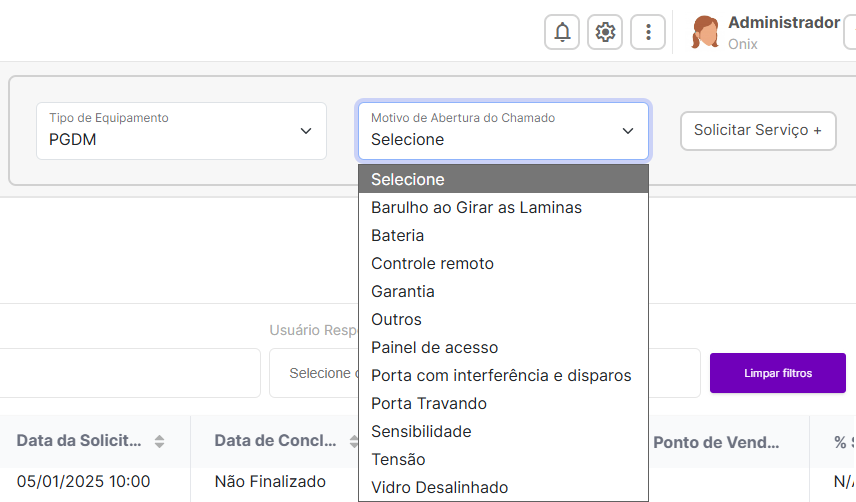Image resolution: width=856 pixels, height=502 pixels.
Task: Click the Administrador user avatar
Action: [705, 32]
